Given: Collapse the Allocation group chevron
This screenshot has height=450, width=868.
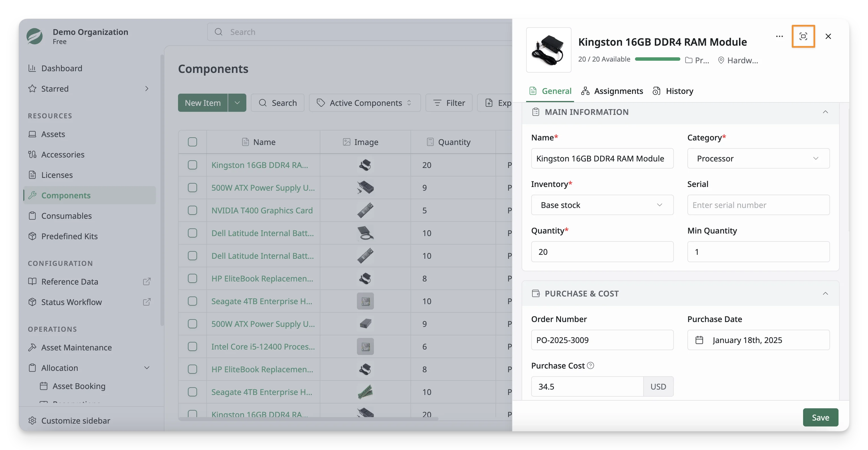Looking at the screenshot, I should pos(147,368).
